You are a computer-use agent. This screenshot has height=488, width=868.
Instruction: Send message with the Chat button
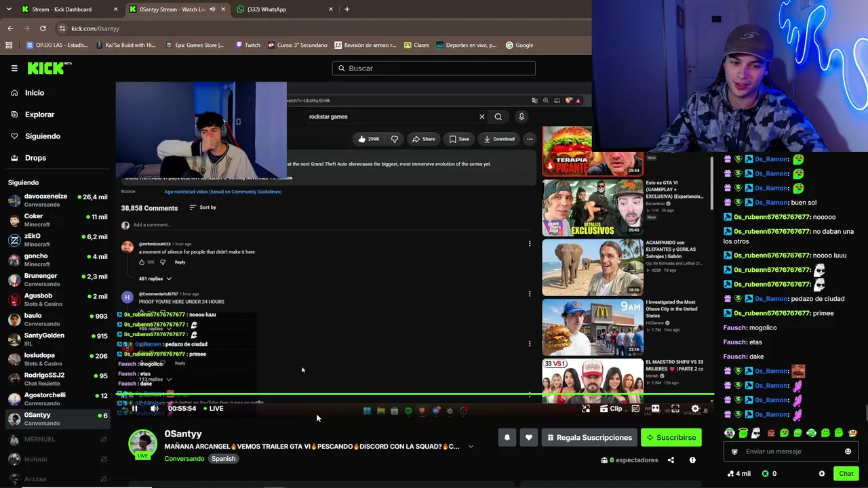point(846,474)
